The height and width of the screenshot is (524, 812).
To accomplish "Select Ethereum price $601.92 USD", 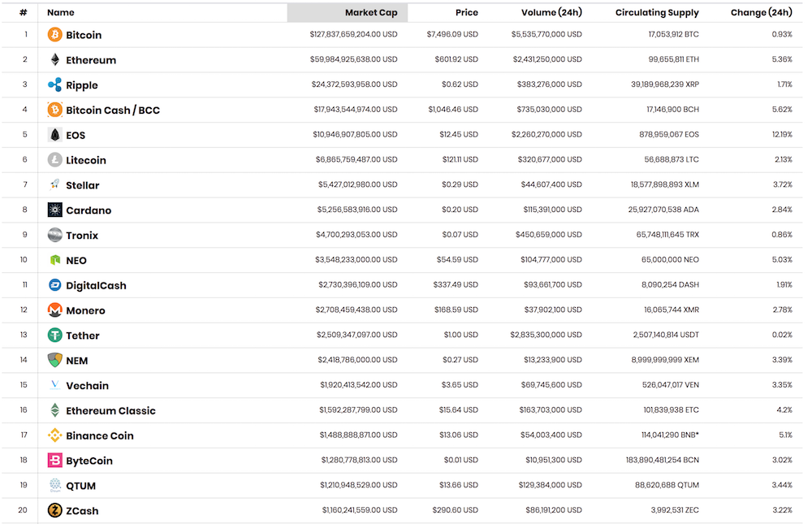I will click(x=456, y=59).
